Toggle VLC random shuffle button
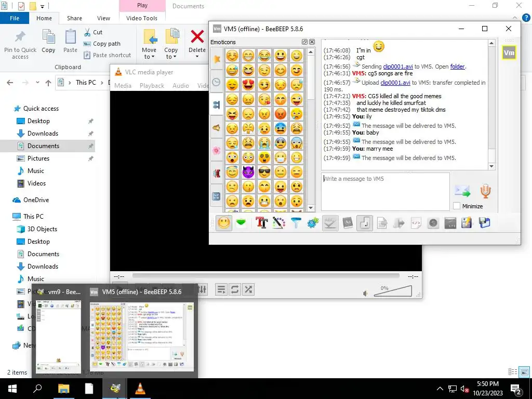 (248, 289)
